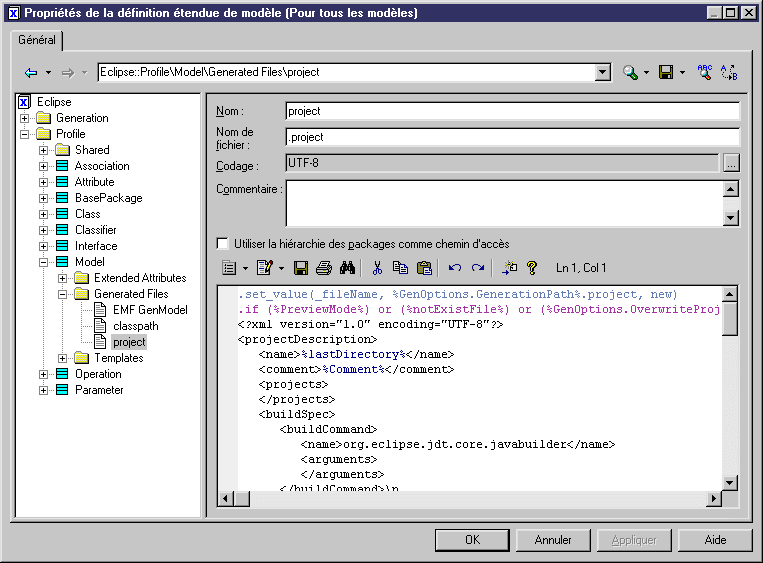Screen dimensions: 763x563
Task: Click the projectDescription line in editor
Action: 308,339
